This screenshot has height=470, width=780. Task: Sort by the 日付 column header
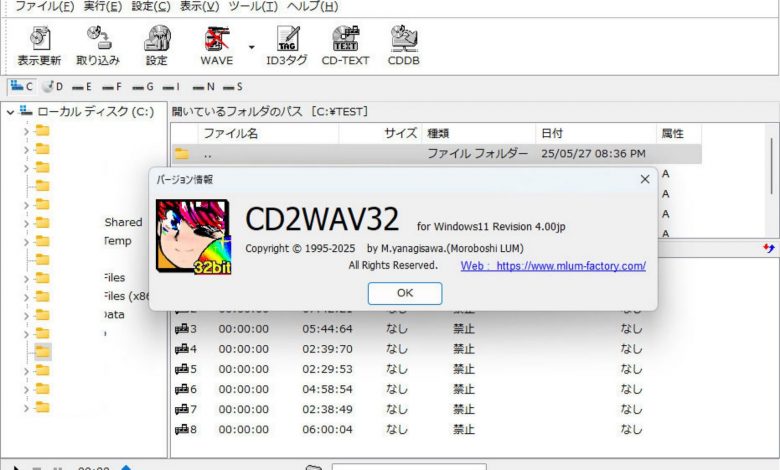tap(596, 133)
